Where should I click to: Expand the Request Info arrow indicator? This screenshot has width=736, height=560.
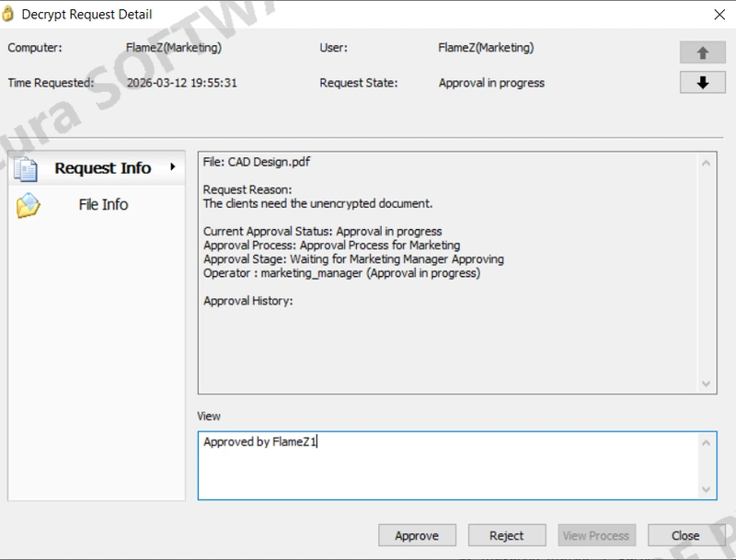click(x=173, y=167)
